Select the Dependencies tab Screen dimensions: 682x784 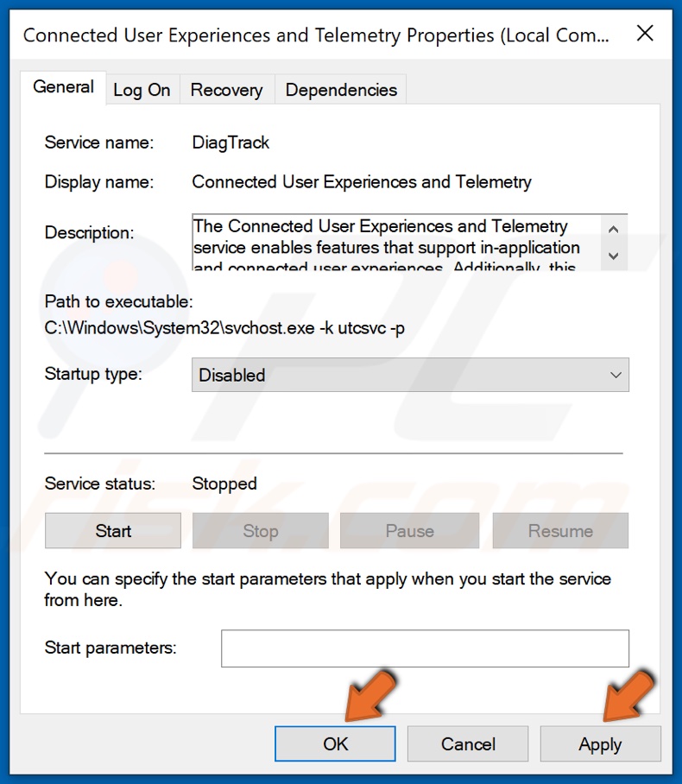tap(339, 89)
